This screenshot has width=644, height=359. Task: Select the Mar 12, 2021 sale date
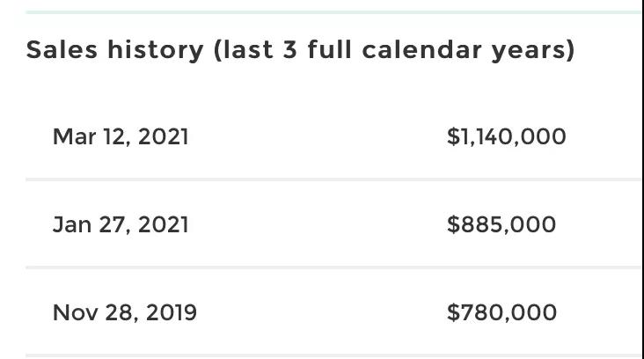tap(121, 136)
